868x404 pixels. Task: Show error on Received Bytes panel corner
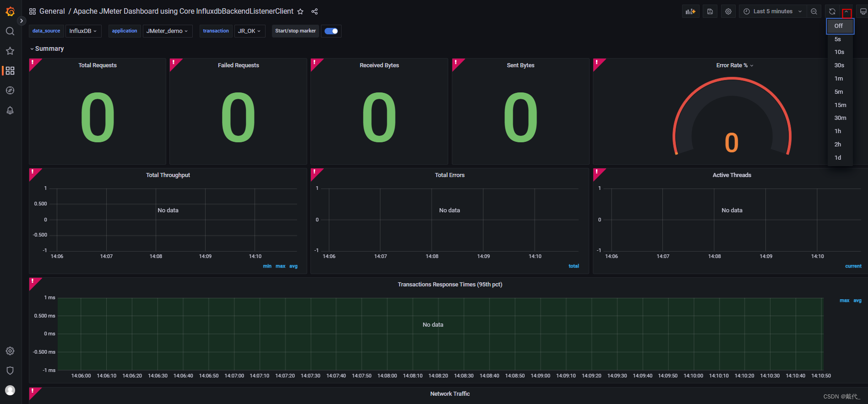point(315,63)
